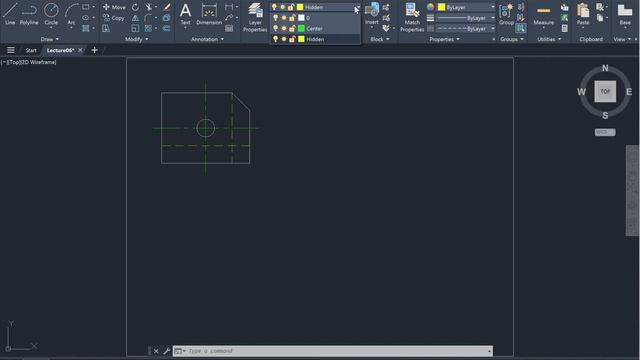The height and width of the screenshot is (360, 640).
Task: Click the Base view icon
Action: coord(625,14)
